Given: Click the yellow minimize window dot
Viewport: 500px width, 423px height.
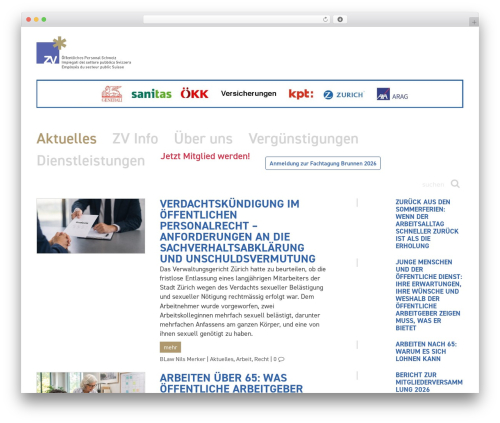Looking at the screenshot, I should (36, 20).
